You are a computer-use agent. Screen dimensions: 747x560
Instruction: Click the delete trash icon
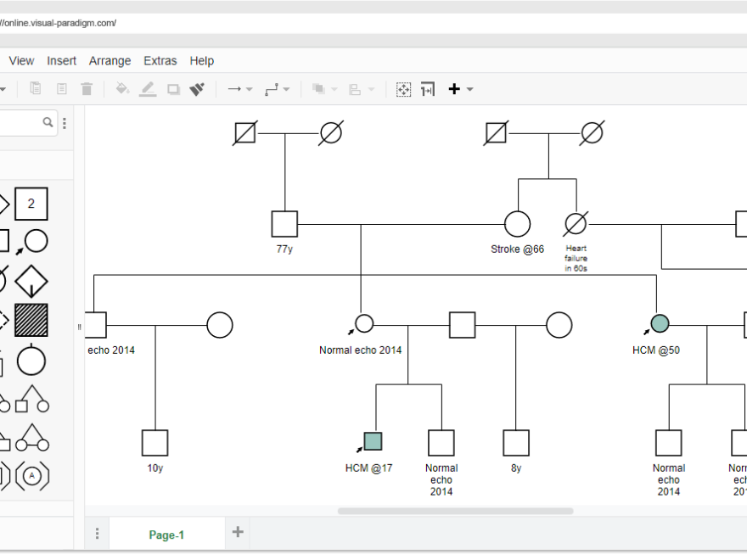(x=86, y=88)
